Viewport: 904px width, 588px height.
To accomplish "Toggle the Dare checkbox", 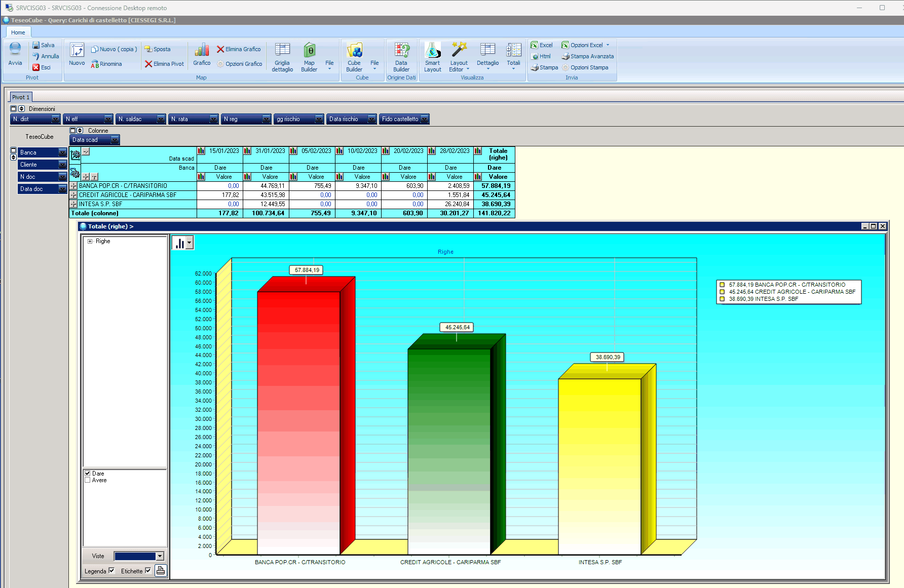I will [x=88, y=474].
